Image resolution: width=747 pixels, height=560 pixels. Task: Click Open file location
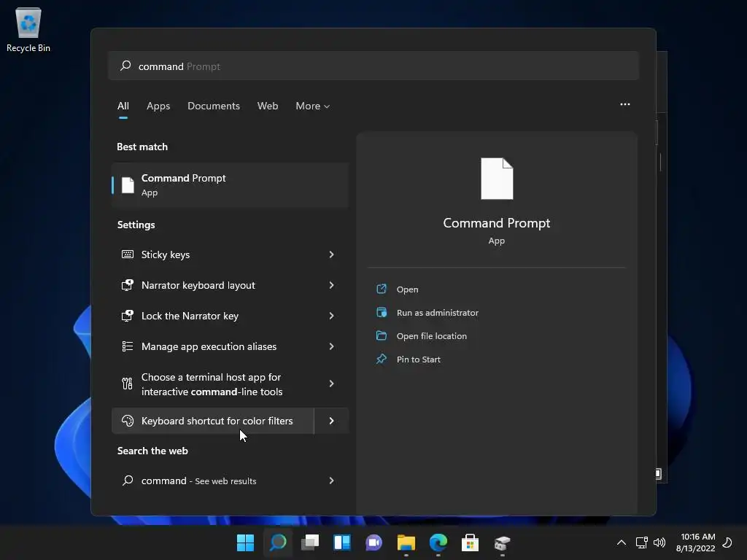click(x=432, y=335)
